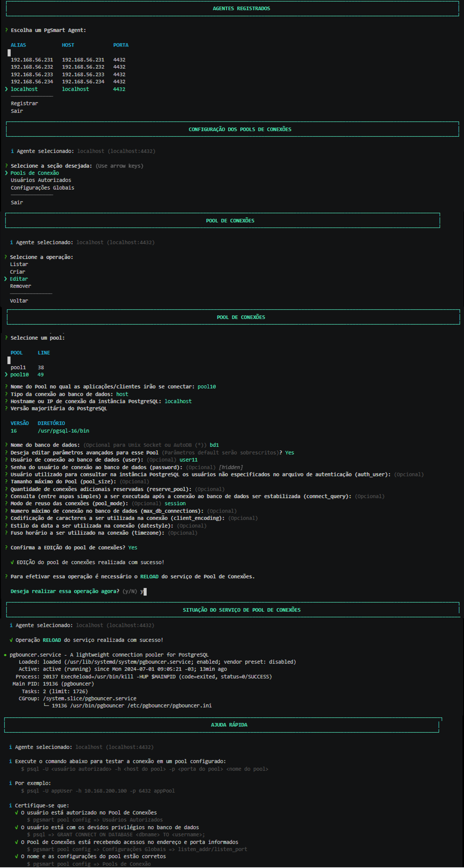
Task: Click the LINE column header
Action: (44, 353)
